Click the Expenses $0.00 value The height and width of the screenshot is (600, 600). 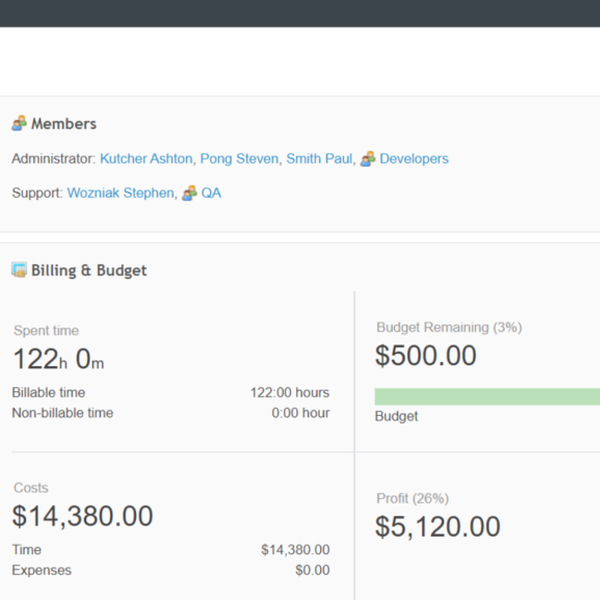(312, 570)
